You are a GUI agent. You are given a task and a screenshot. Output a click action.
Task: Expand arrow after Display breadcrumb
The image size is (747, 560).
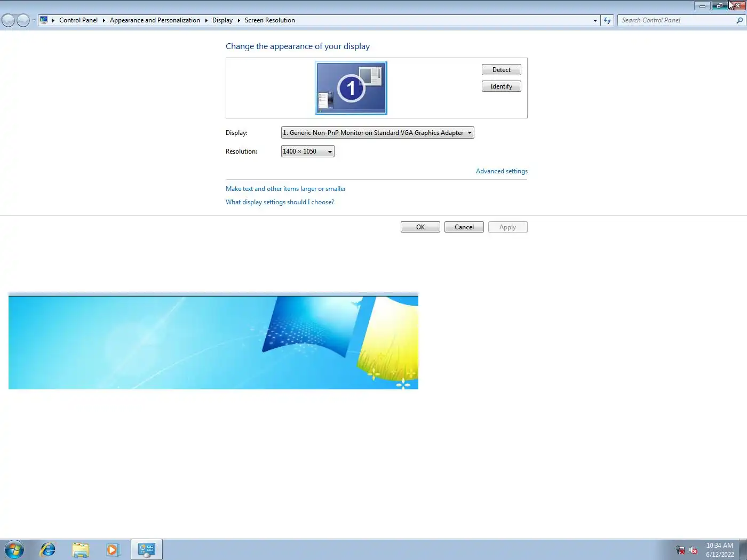coord(239,20)
